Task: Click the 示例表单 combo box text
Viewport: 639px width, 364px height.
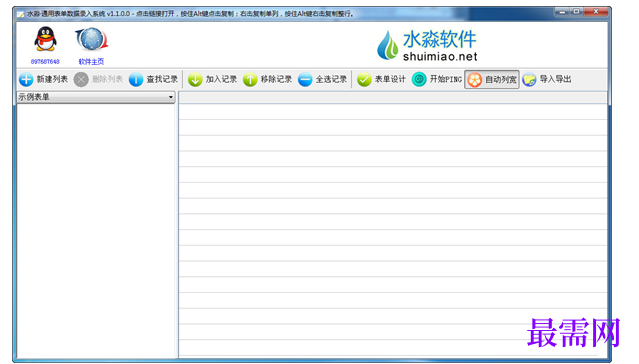Action: click(x=34, y=97)
